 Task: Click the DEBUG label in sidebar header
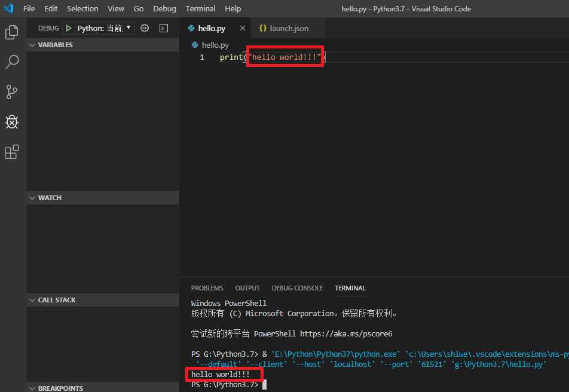coord(48,28)
